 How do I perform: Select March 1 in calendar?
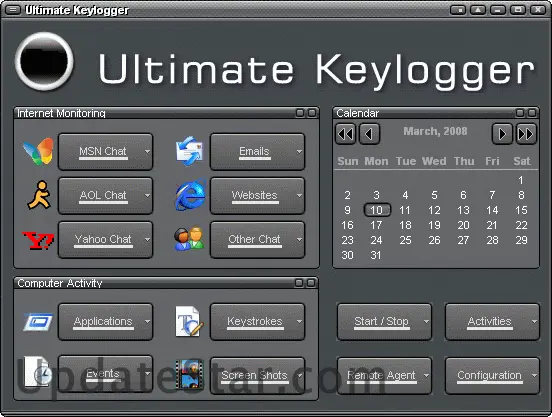(521, 180)
